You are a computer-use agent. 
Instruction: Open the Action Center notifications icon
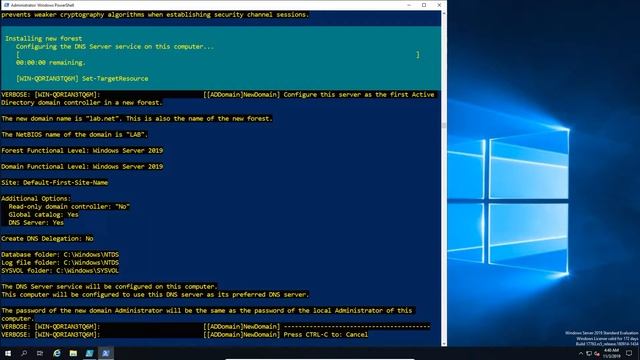(629, 353)
